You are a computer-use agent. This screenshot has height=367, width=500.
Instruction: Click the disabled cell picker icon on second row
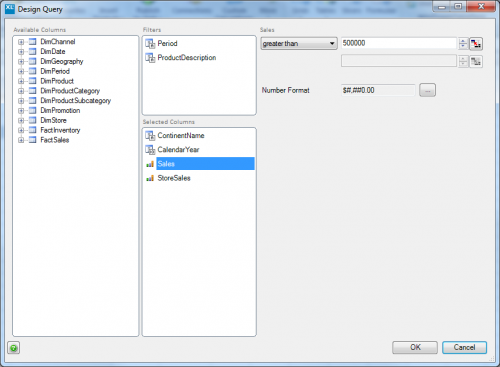(476, 61)
